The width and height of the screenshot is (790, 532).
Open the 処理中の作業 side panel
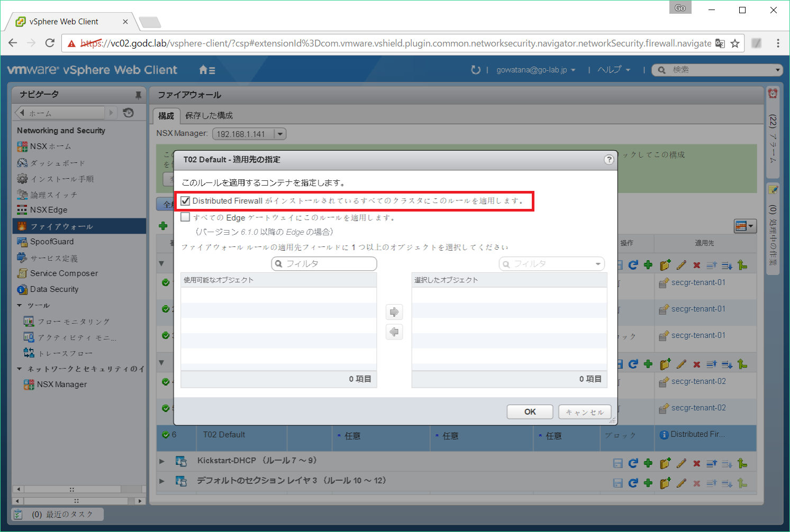(773, 228)
